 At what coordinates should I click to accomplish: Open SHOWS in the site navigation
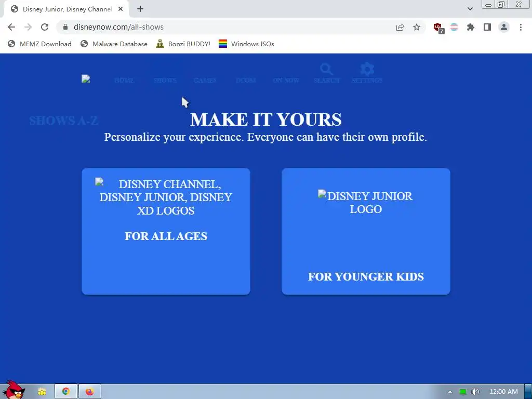click(x=165, y=81)
